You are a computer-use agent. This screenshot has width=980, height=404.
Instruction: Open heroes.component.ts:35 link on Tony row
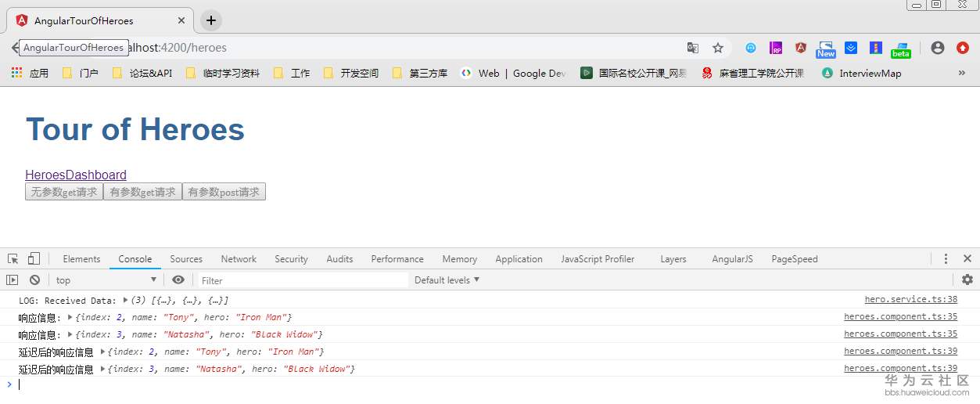tap(900, 316)
